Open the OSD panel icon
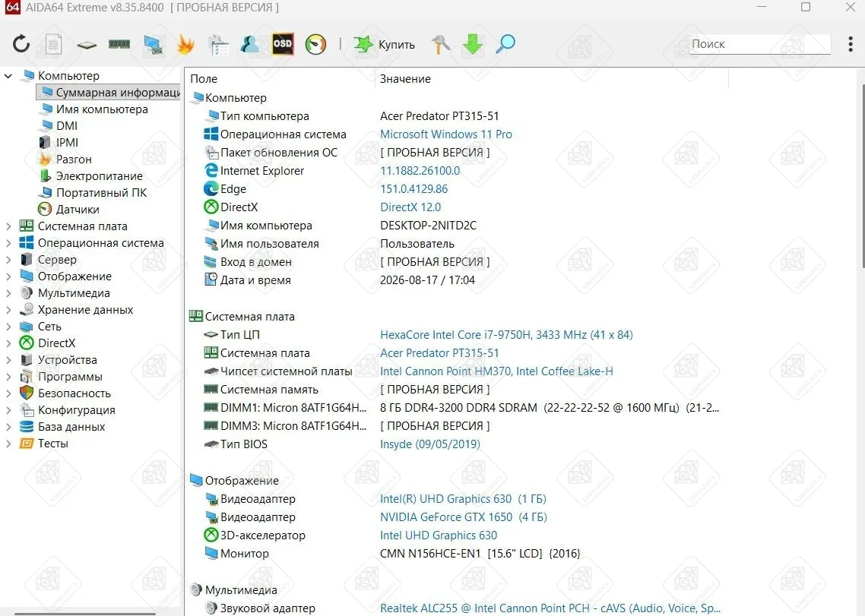865x616 pixels. 283,44
